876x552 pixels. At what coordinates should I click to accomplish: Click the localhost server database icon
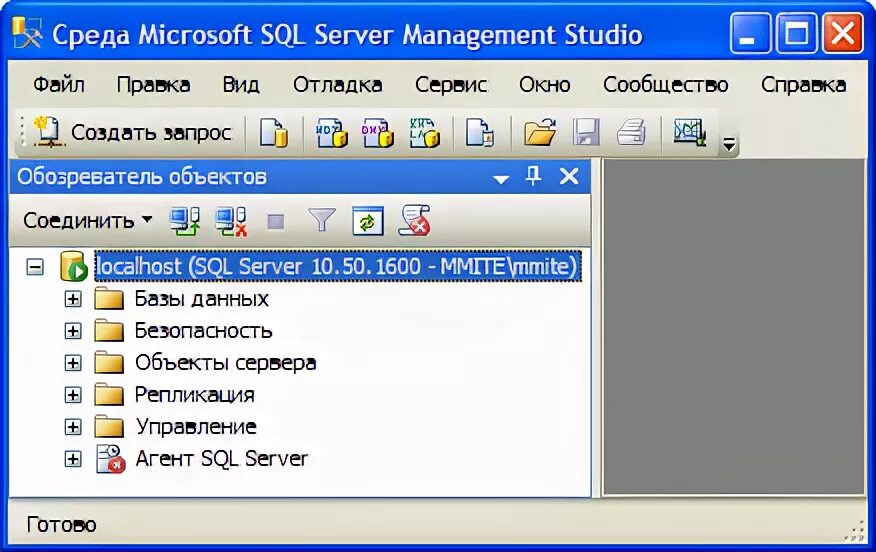click(x=74, y=266)
